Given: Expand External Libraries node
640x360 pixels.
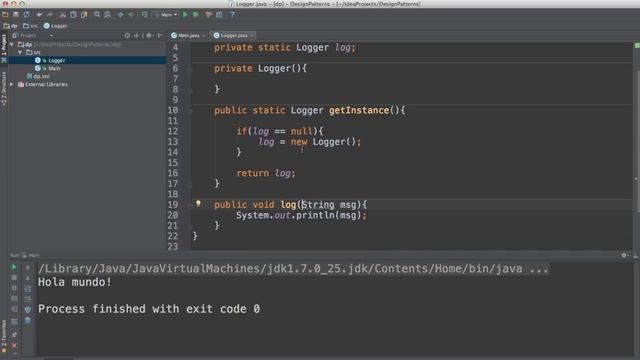Looking at the screenshot, I should [12, 84].
